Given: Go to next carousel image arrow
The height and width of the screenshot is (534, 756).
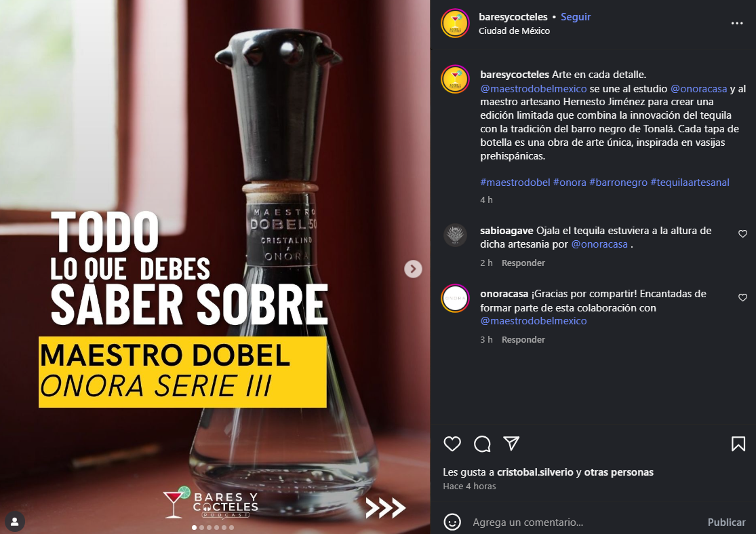Looking at the screenshot, I should (x=413, y=269).
